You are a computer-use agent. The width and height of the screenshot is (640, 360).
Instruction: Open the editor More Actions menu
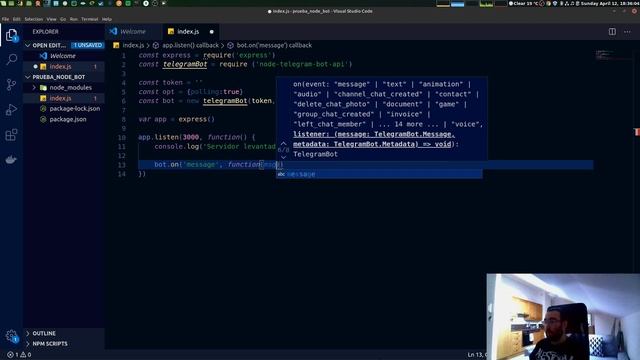point(627,31)
